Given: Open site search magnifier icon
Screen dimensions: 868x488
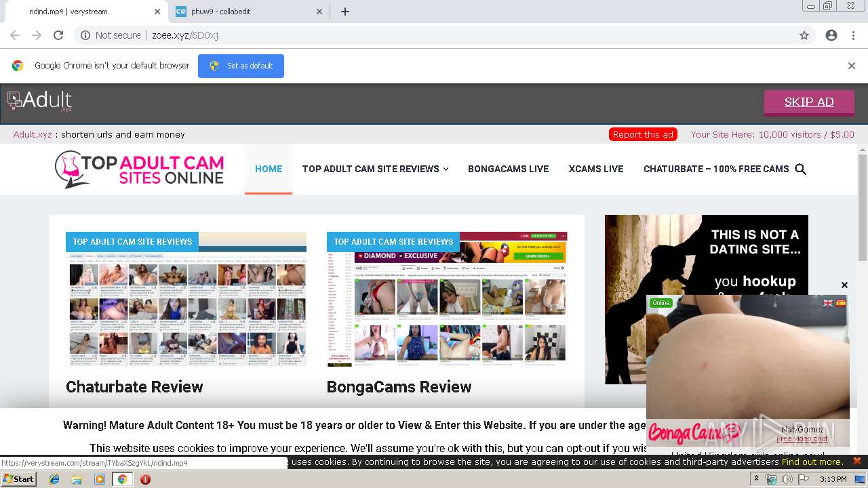Looking at the screenshot, I should (x=800, y=169).
